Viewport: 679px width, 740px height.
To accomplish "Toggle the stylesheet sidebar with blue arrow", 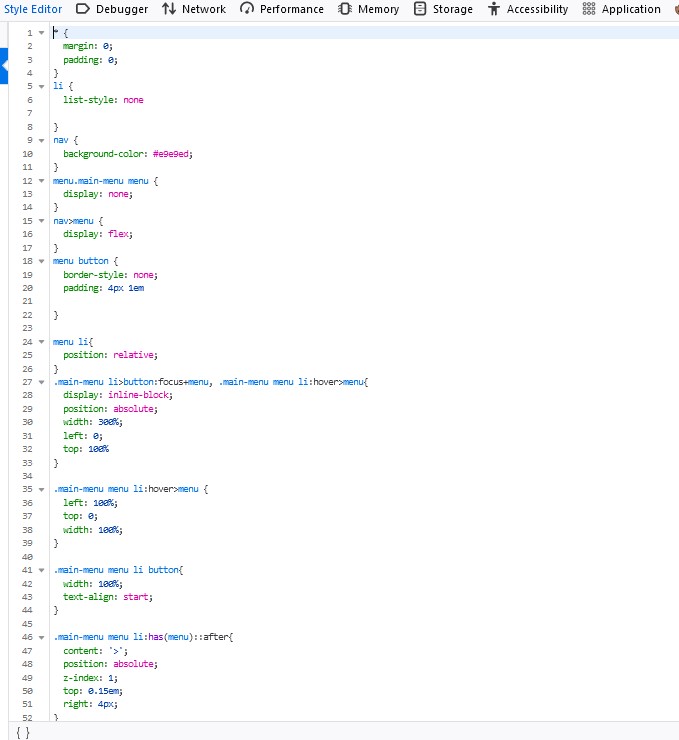I will (4, 66).
